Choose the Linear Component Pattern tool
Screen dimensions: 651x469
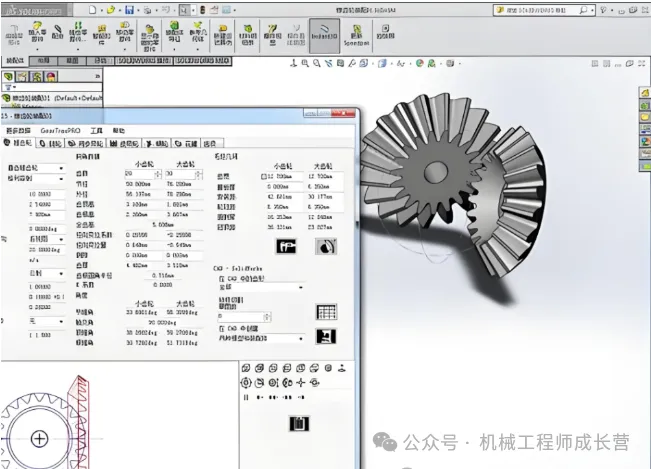click(x=78, y=32)
